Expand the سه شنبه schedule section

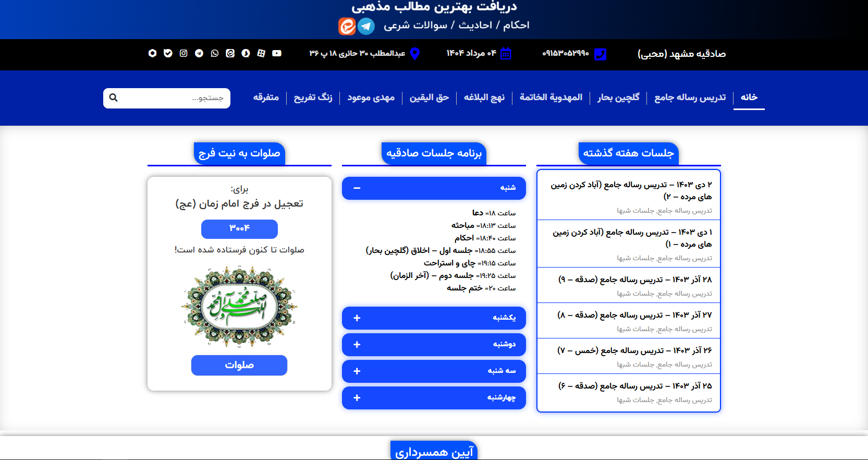point(434,371)
